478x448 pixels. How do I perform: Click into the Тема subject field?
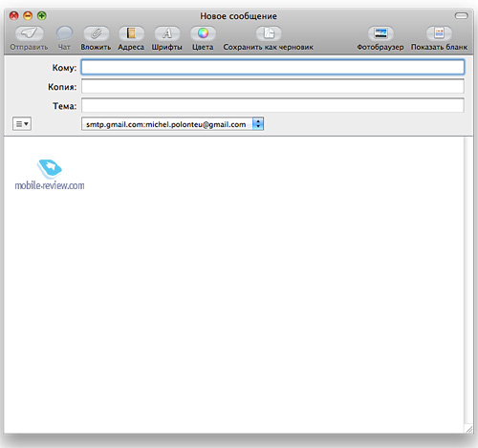pyautogui.click(x=272, y=105)
